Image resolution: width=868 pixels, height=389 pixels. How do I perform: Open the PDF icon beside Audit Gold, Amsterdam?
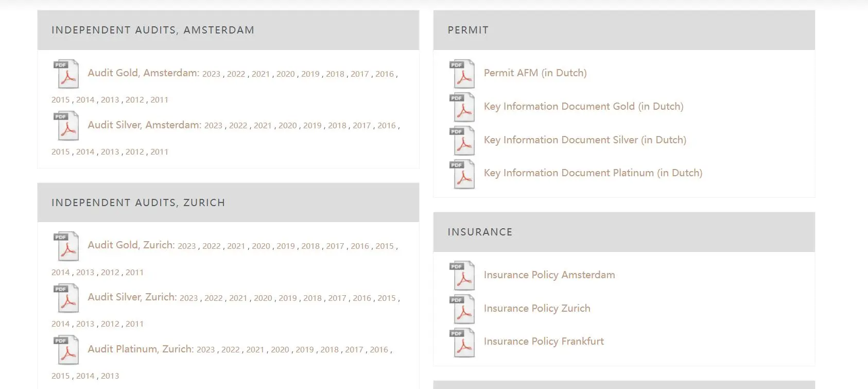click(x=66, y=74)
